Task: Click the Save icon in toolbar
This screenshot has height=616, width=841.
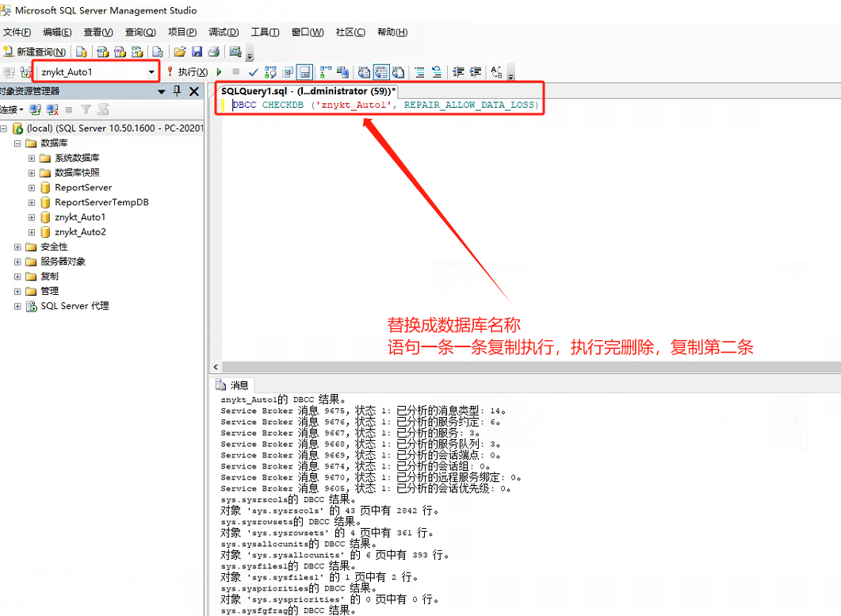Action: click(197, 52)
